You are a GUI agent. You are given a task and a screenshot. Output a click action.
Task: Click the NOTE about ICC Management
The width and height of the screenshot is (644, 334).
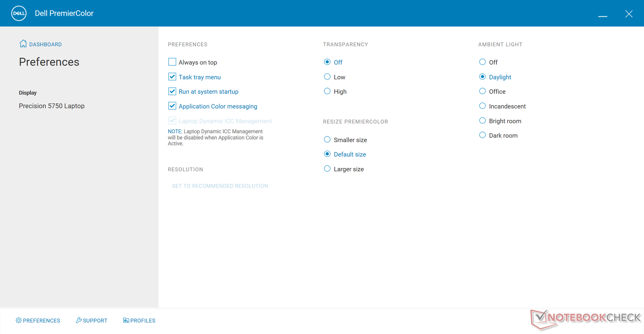coord(215,138)
